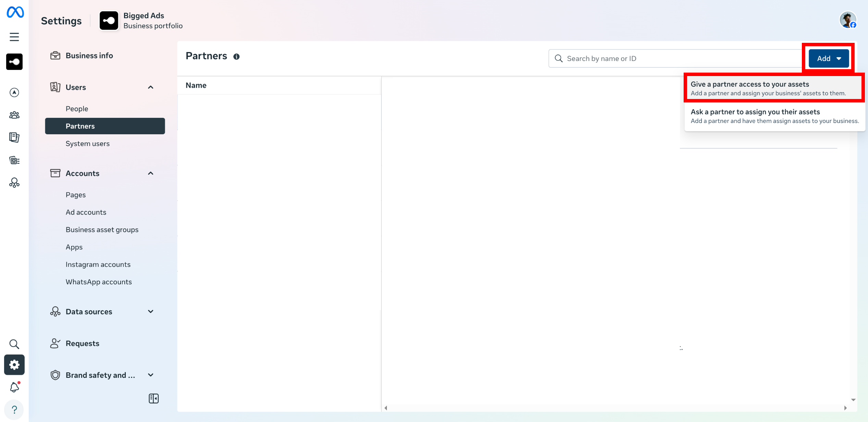
Task: Go to Ad accounts
Action: pos(86,212)
